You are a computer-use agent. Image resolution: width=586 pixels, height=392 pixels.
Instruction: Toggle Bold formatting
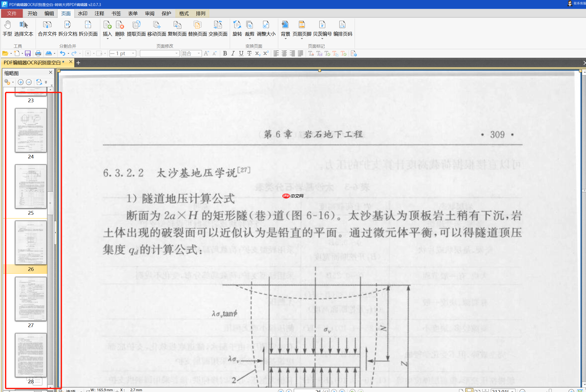tap(225, 54)
